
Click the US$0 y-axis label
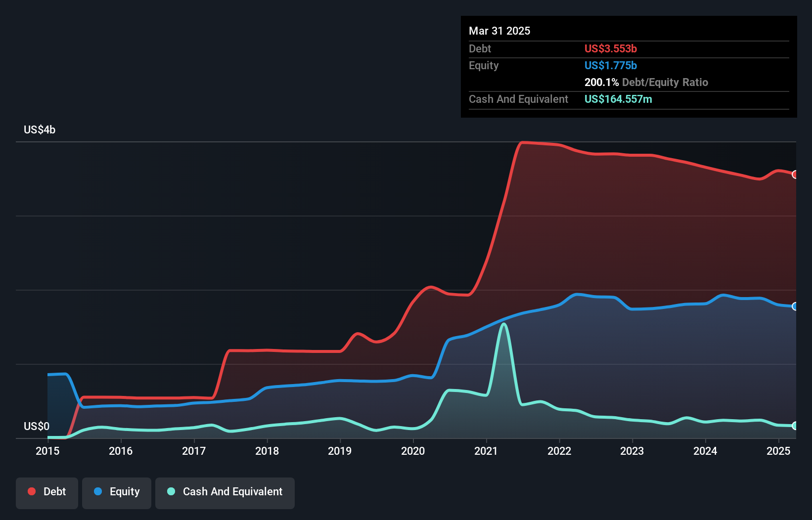(37, 426)
